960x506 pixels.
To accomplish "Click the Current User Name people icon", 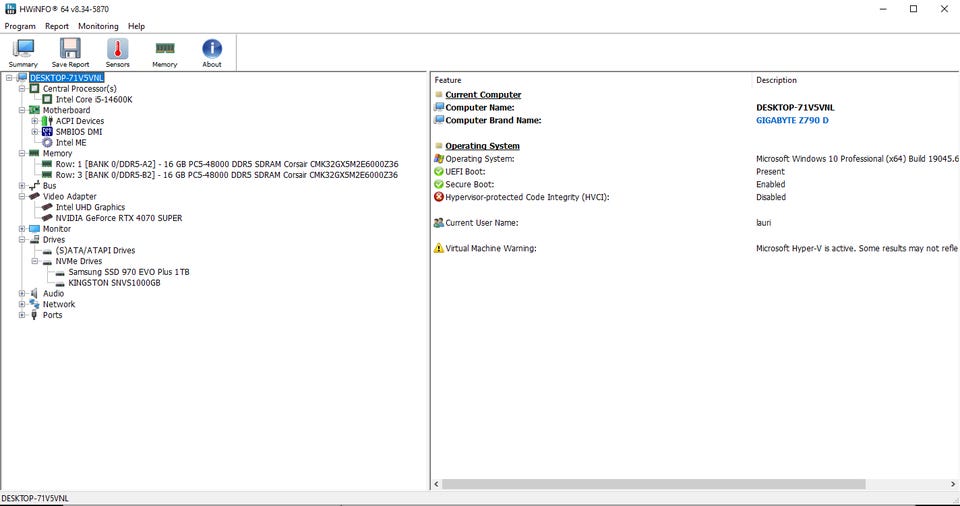I will [438, 223].
